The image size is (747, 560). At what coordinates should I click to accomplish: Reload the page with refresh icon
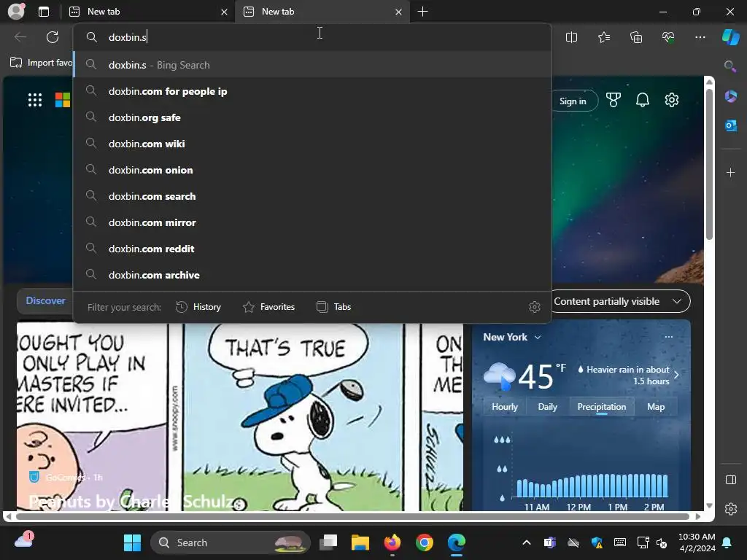pyautogui.click(x=53, y=37)
